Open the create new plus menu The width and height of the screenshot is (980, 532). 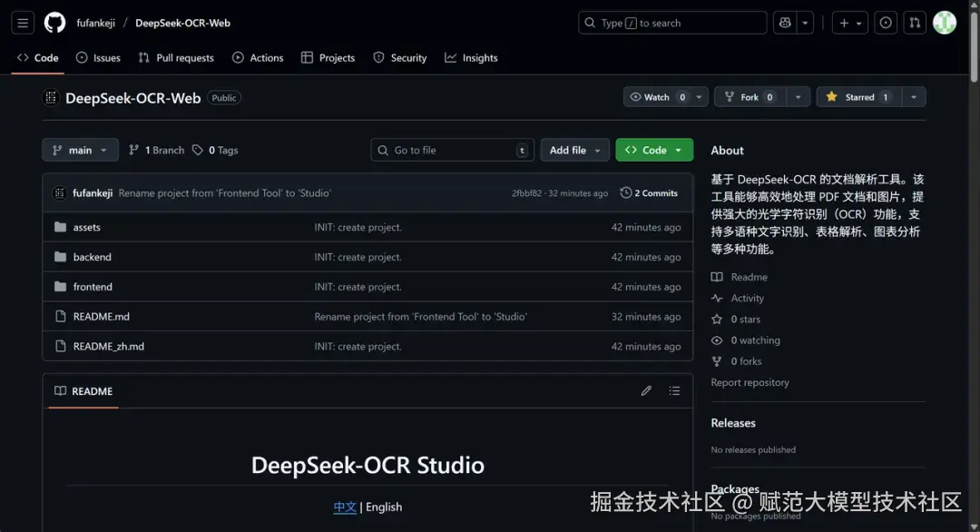850,23
